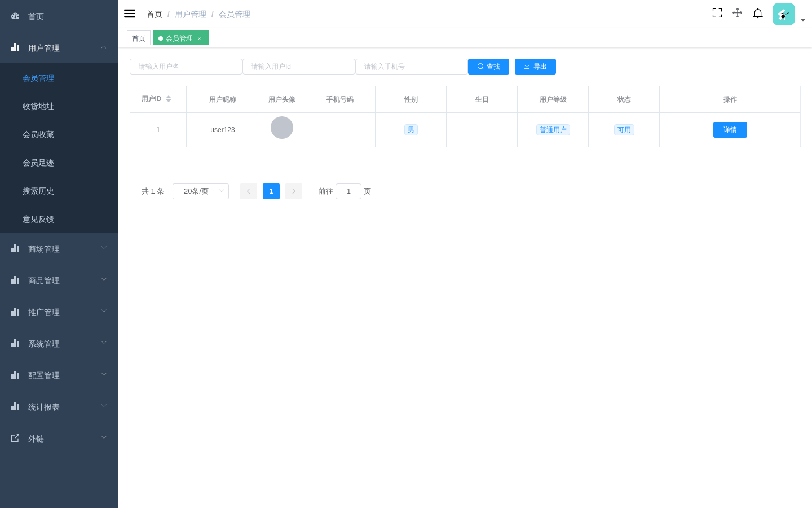The height and width of the screenshot is (508, 812).
Task: Focus the 请输入用户名 input field
Action: 186,67
